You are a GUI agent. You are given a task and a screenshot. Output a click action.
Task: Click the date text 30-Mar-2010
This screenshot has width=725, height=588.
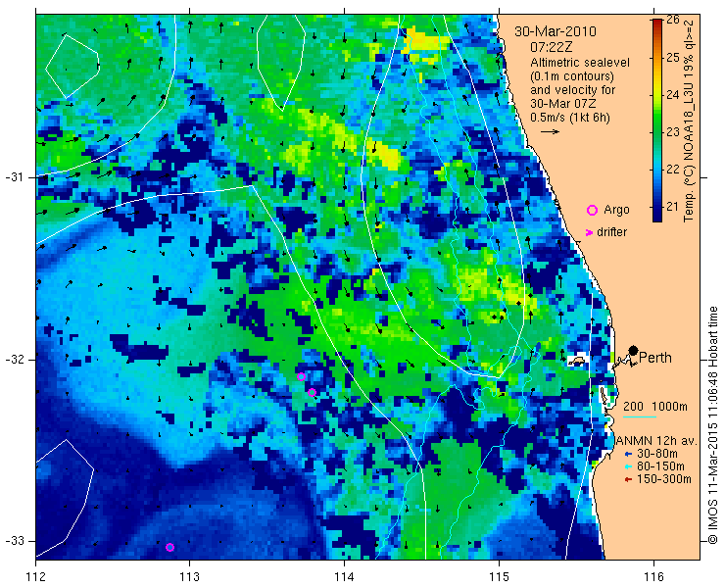click(x=556, y=31)
